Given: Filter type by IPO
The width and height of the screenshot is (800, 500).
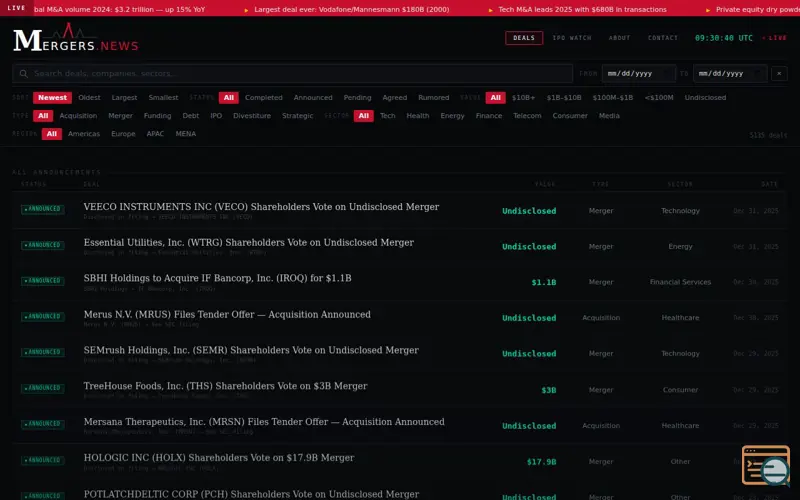Looking at the screenshot, I should click(x=216, y=116).
